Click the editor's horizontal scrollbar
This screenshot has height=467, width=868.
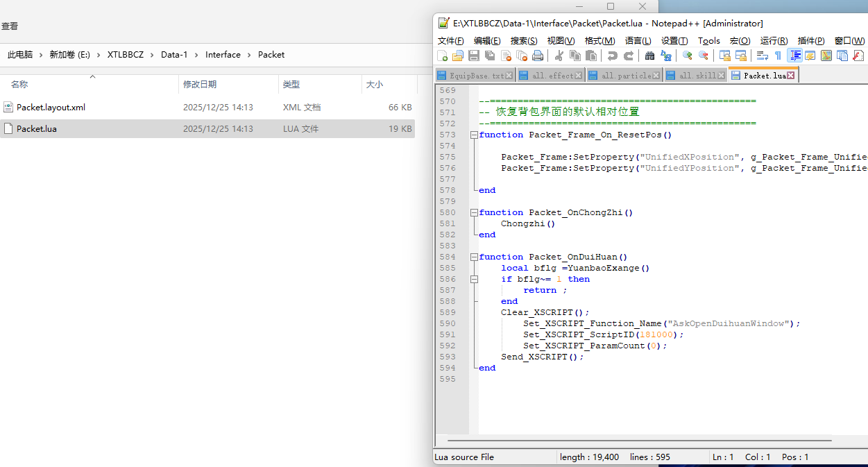638,440
